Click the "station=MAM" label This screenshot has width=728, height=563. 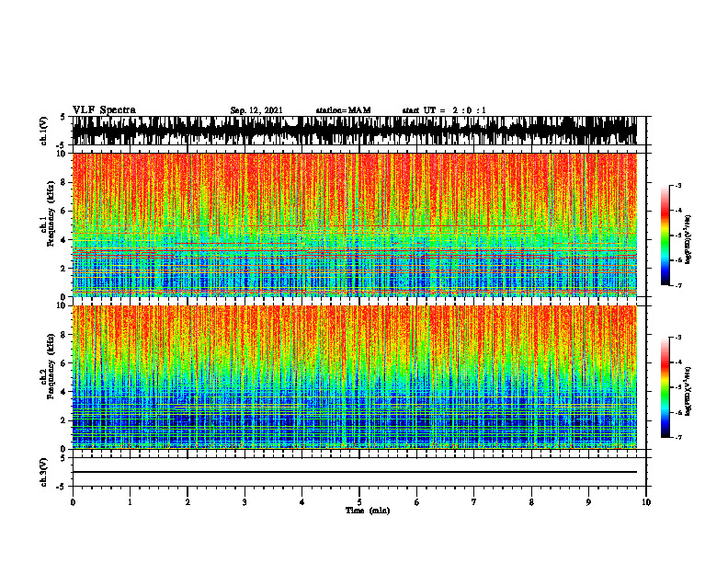[x=343, y=110]
